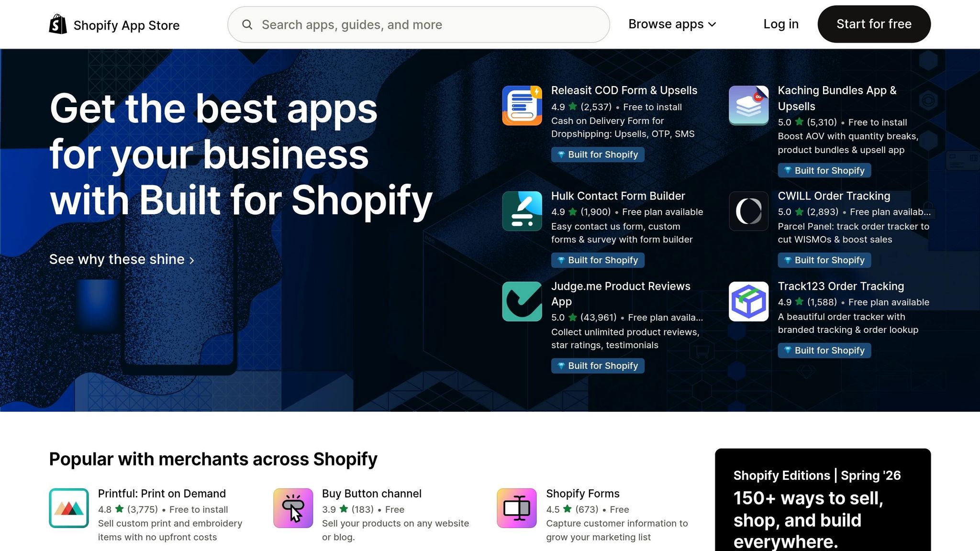Open the Releasit COD Form & Upsells title
The height and width of the screenshot is (551, 980).
coord(624,90)
